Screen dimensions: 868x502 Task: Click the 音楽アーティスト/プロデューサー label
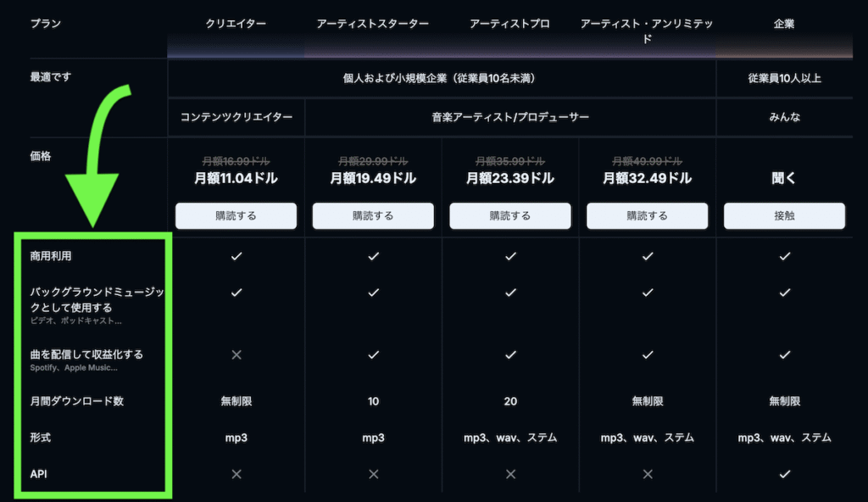pos(510,117)
